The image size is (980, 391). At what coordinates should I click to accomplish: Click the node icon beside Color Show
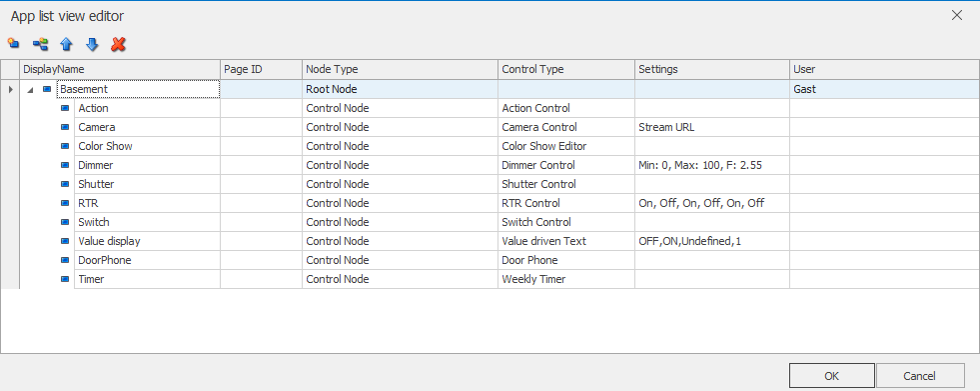pyautogui.click(x=65, y=146)
